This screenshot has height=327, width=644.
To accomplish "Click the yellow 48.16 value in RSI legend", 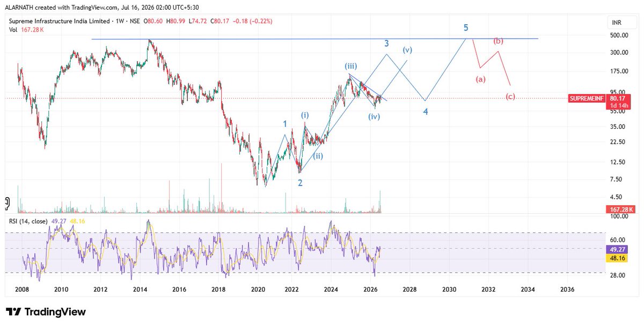I will 77,221.
